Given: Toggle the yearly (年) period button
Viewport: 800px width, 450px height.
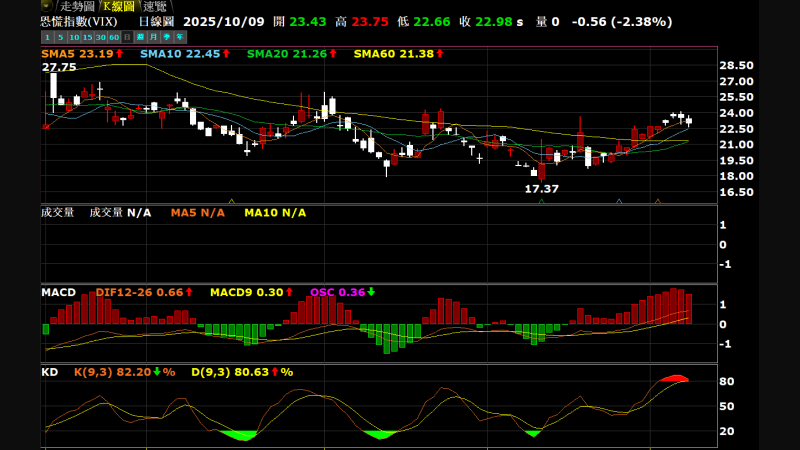Looking at the screenshot, I should pyautogui.click(x=179, y=37).
